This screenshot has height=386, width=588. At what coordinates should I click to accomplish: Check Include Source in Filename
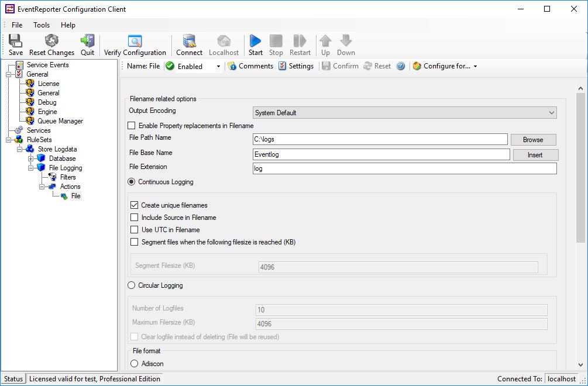point(134,218)
